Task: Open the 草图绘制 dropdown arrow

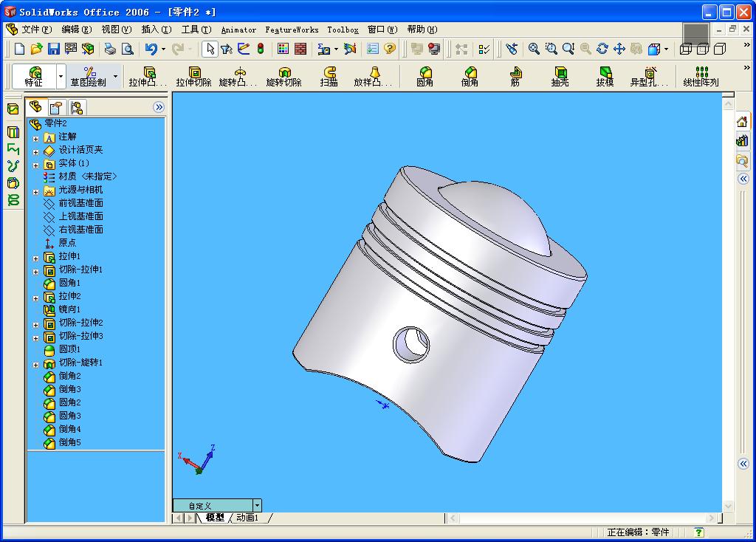Action: 115,77
